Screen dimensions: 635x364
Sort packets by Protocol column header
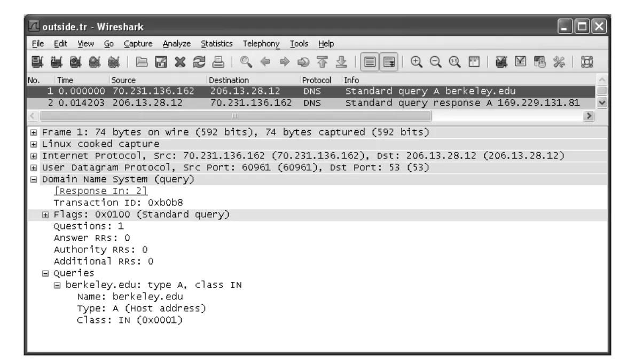[x=321, y=80]
